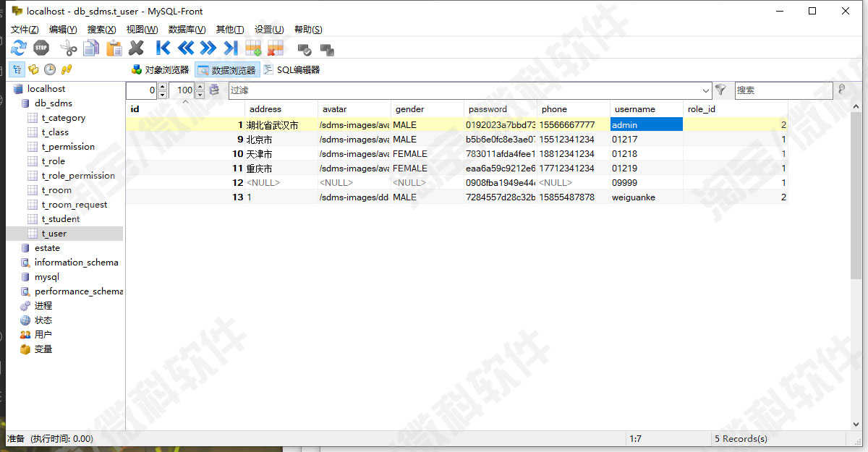Sort by the username column header
This screenshot has height=452, width=868.
pos(647,108)
